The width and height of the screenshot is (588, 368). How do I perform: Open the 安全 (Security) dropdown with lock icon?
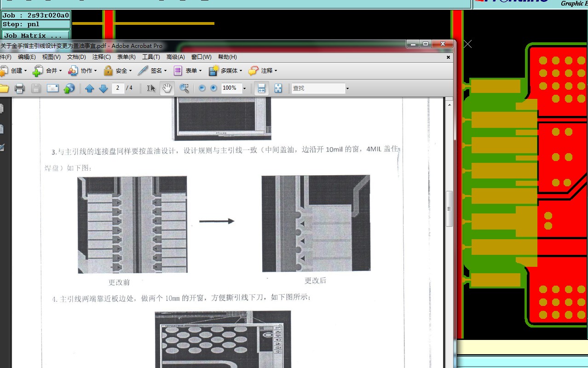[x=118, y=71]
